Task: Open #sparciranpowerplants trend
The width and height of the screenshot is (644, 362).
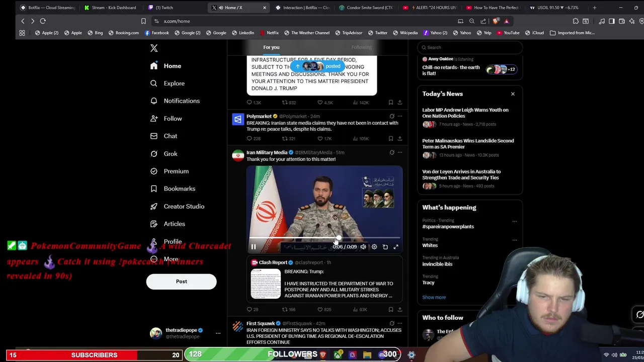Action: (448, 227)
